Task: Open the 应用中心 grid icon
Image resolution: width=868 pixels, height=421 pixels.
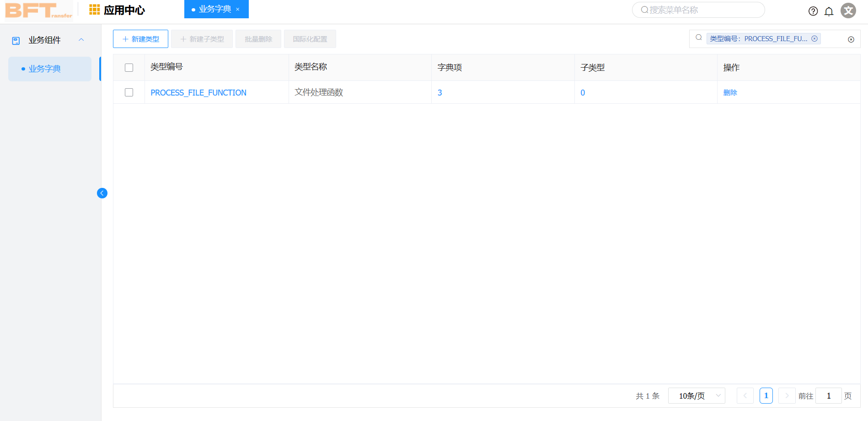Action: tap(95, 9)
